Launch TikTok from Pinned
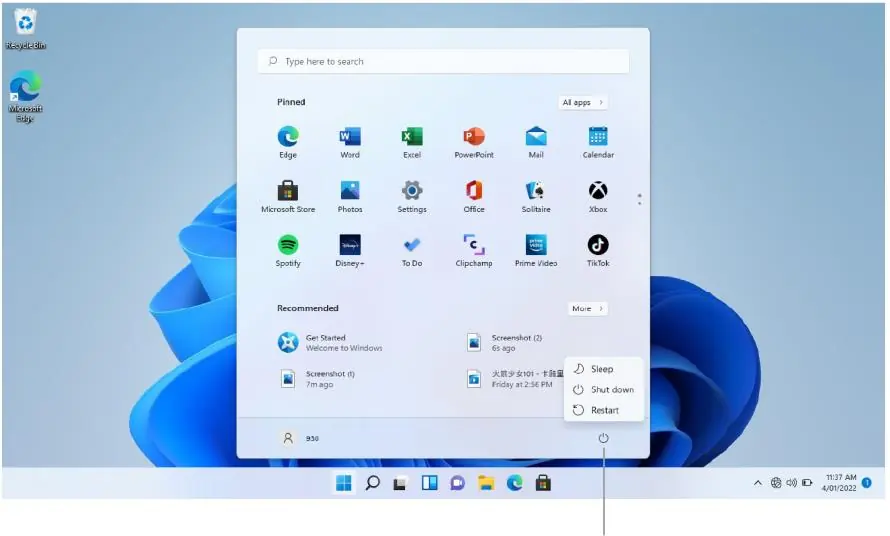890x536 pixels. click(598, 250)
